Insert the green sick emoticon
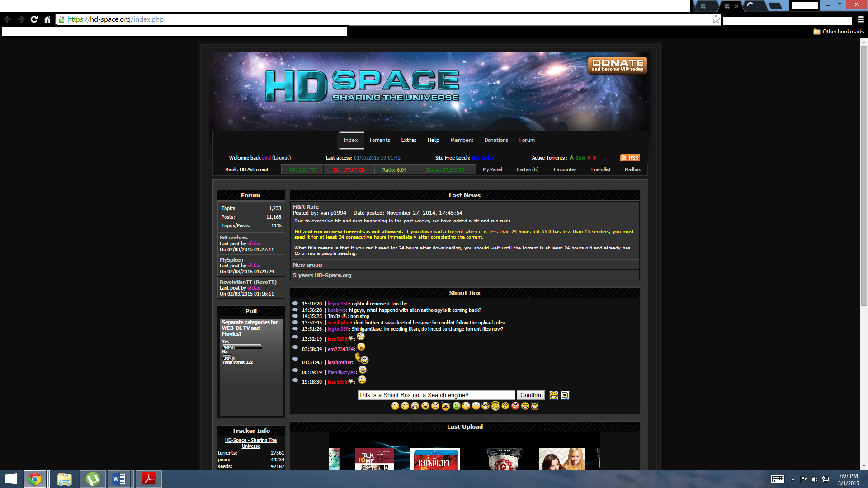The image size is (868, 488). point(457,406)
